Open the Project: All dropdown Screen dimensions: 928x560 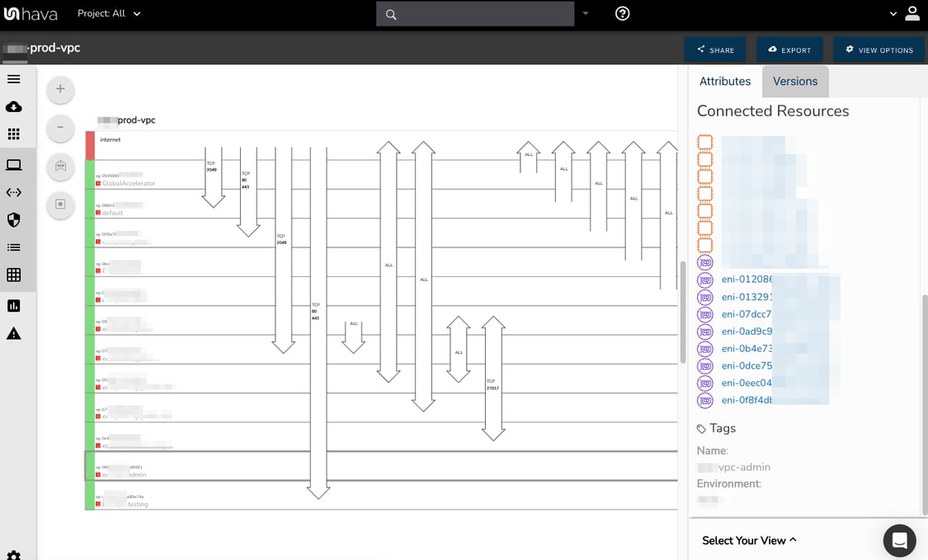tap(109, 13)
